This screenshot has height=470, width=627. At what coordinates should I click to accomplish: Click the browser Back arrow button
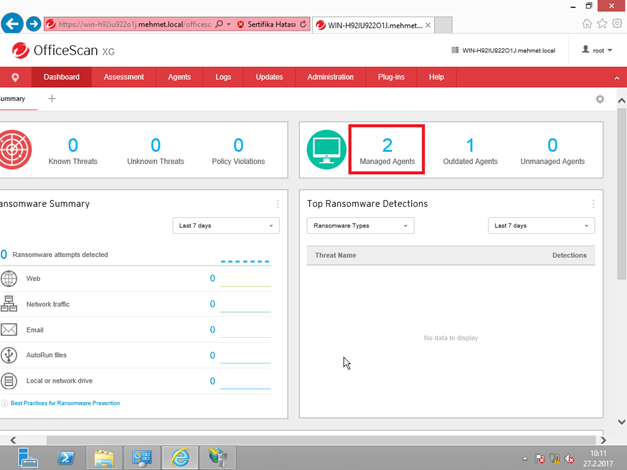coord(12,24)
